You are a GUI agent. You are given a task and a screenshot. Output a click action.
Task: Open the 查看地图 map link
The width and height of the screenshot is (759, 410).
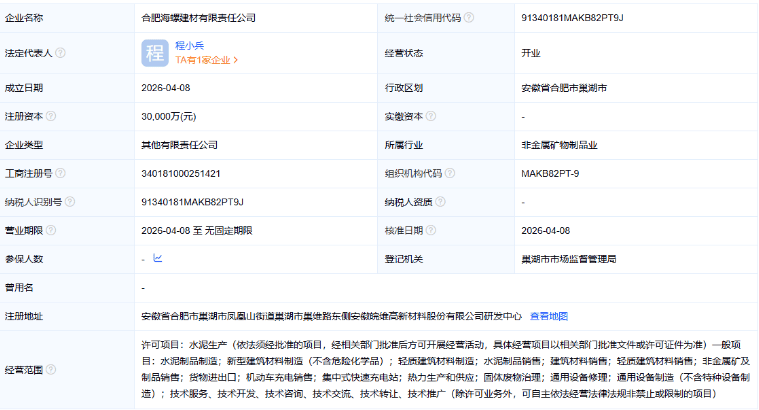click(x=550, y=316)
